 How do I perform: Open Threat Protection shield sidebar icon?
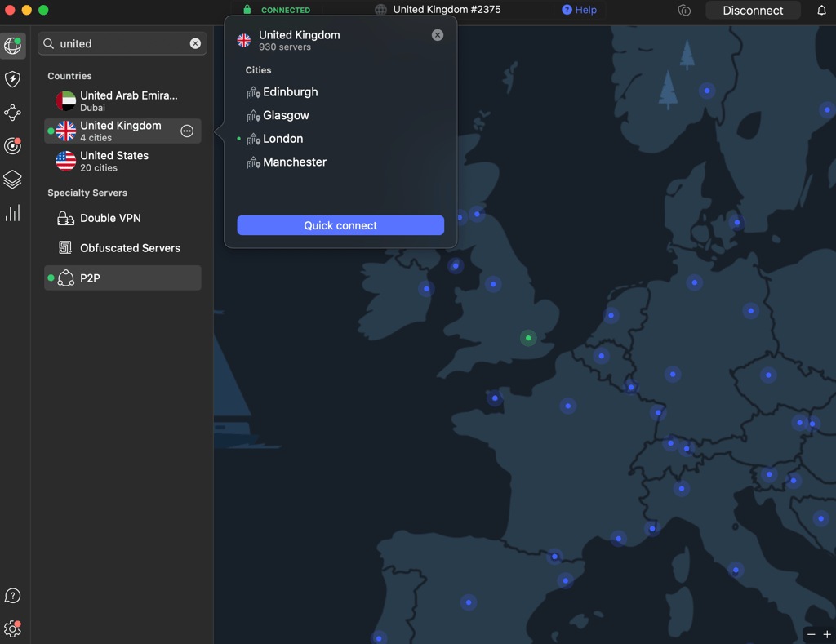pyautogui.click(x=13, y=79)
